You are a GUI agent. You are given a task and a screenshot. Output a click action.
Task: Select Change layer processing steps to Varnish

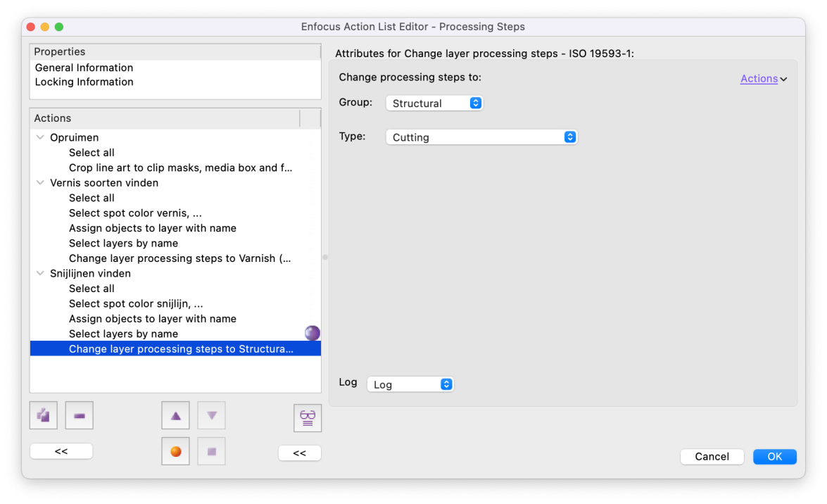tap(180, 258)
